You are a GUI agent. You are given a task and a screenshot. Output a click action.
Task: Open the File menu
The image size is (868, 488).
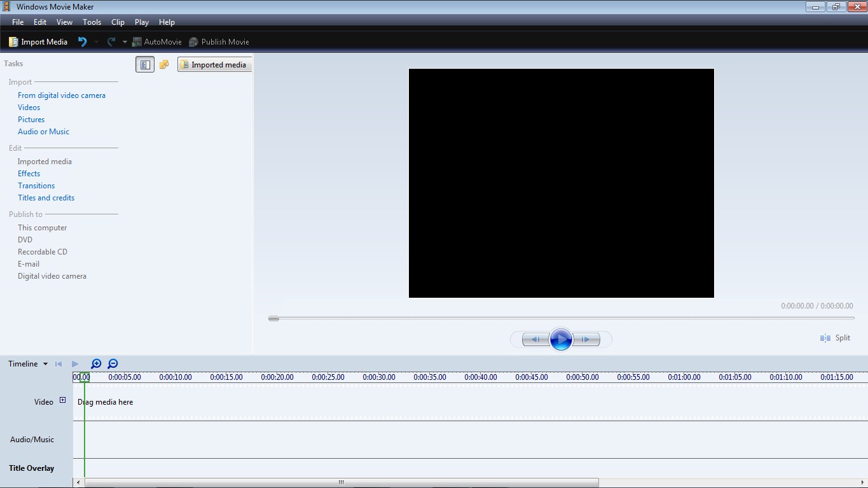click(x=18, y=22)
